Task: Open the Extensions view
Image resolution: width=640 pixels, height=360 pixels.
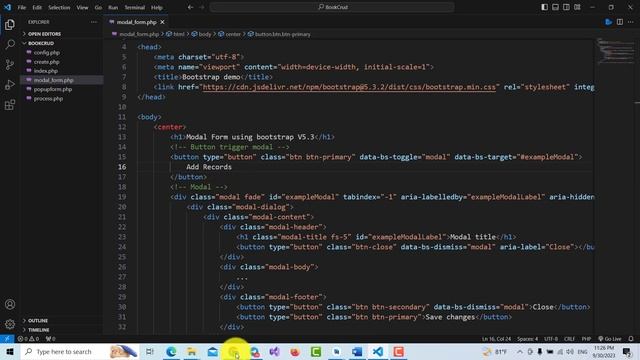Action: pyautogui.click(x=10, y=105)
